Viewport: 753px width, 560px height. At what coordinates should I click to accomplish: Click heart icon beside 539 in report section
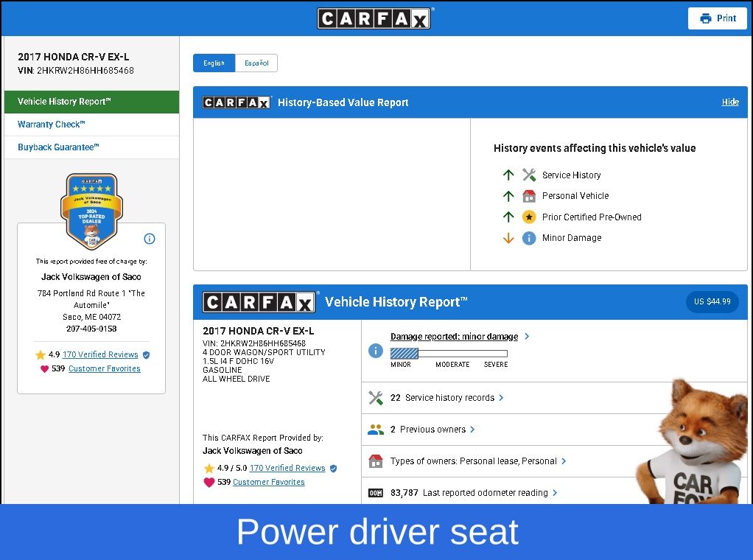pyautogui.click(x=209, y=482)
